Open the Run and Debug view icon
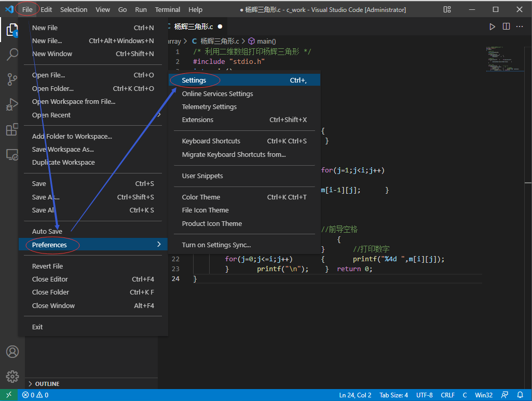Screen dimensions: 532x401 pyautogui.click(x=12, y=104)
